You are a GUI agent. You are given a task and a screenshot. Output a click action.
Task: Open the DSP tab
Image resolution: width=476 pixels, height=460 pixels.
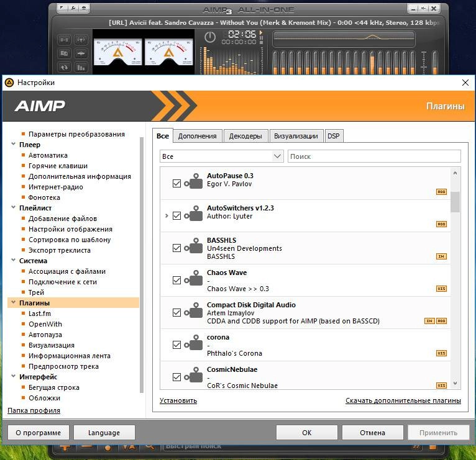click(x=334, y=136)
